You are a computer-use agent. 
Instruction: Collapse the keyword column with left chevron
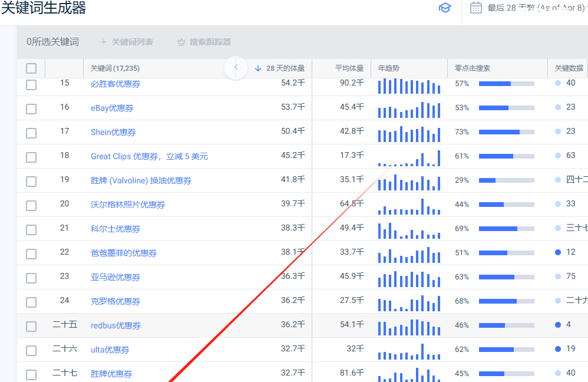[x=236, y=68]
